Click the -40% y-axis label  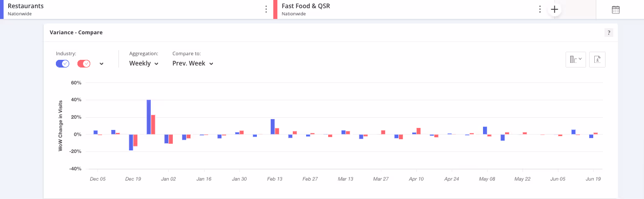(76, 169)
